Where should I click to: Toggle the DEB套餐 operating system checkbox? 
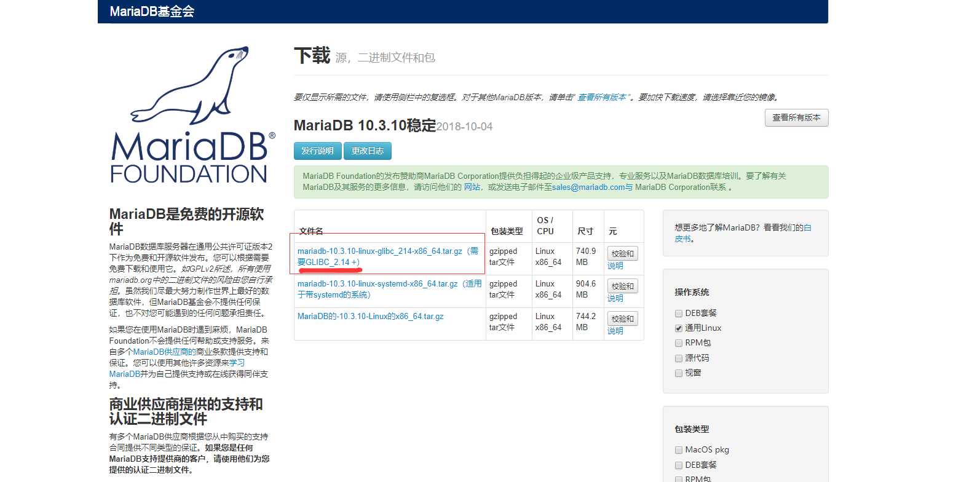click(x=679, y=314)
